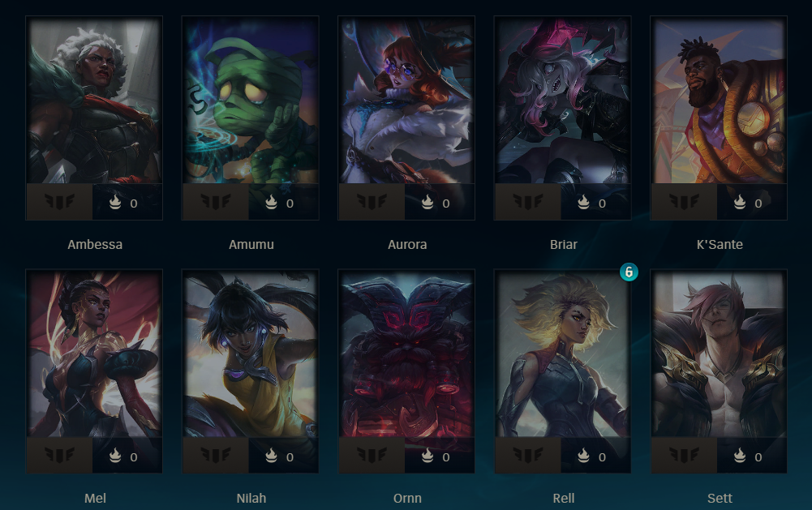Image resolution: width=812 pixels, height=510 pixels.
Task: Open Aurora's champion splash art
Action: 406,100
